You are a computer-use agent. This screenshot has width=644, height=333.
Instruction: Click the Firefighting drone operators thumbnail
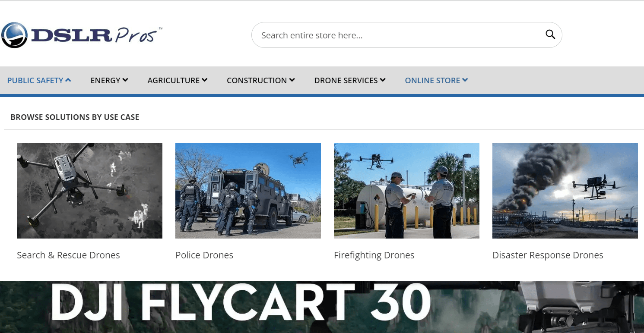tap(406, 191)
